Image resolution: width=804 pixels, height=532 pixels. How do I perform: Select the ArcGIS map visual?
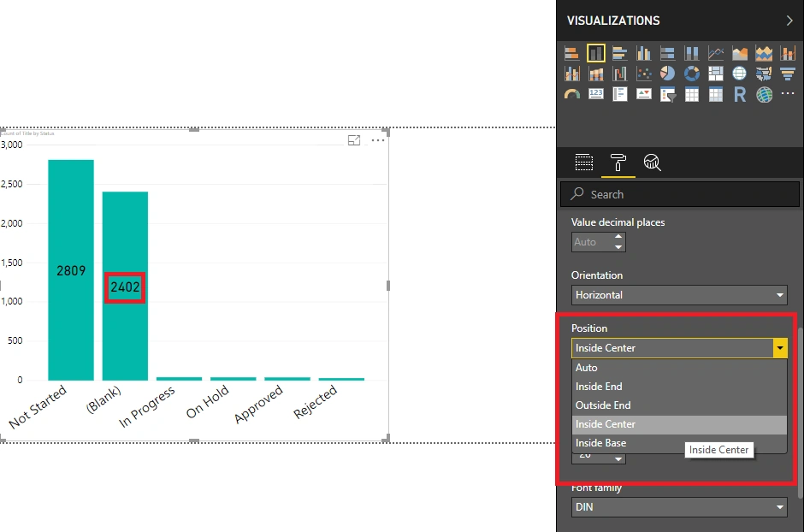764,94
